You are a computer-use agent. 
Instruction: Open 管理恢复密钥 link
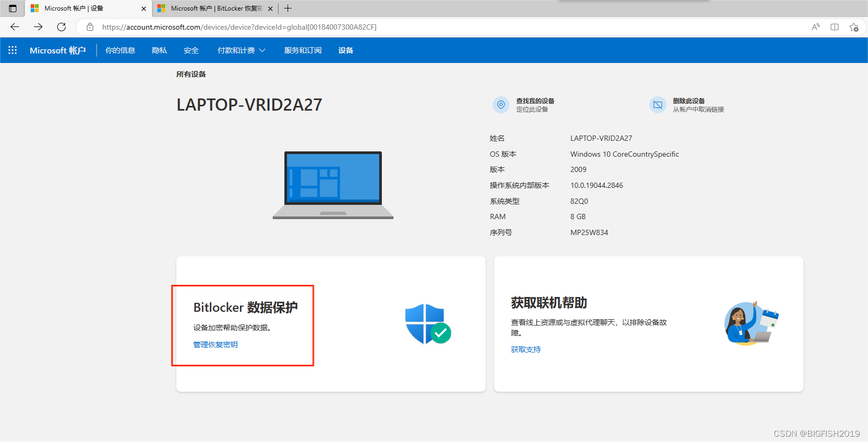(216, 345)
